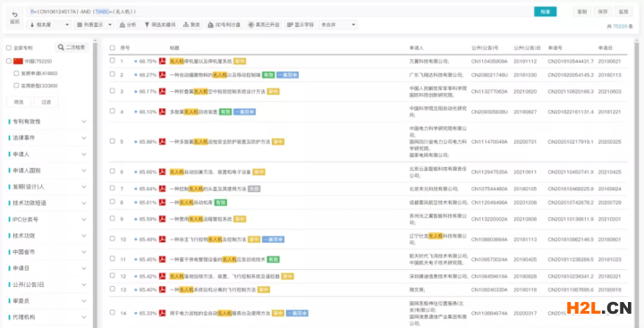Click the 保存 save button

[603, 12]
